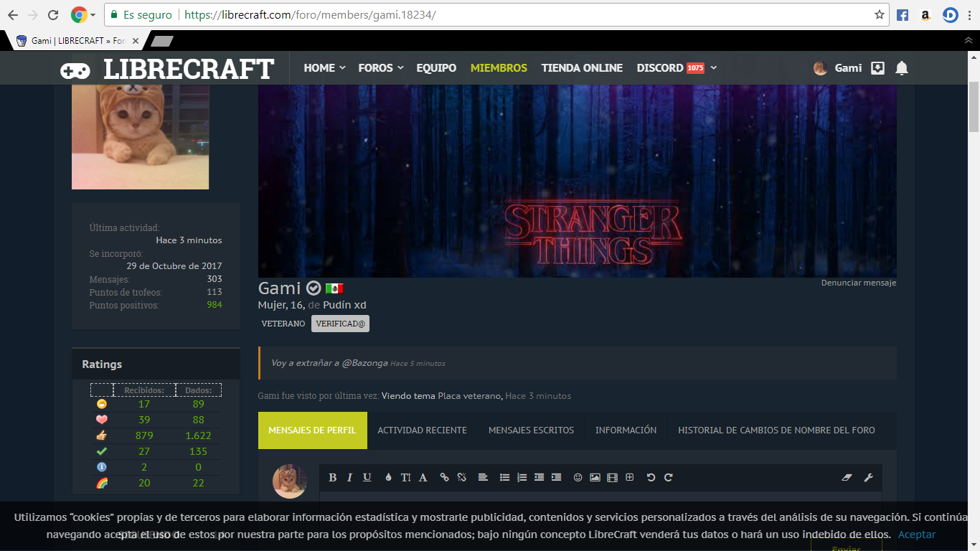Toggle the unordered bullet list
This screenshot has height=551, width=980.
504,478
